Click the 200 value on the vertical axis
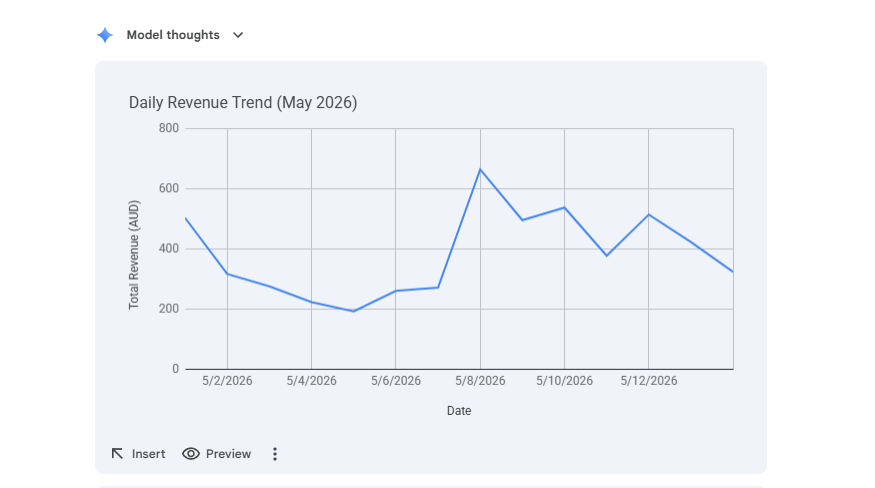The width and height of the screenshot is (875, 488). pyautogui.click(x=169, y=309)
